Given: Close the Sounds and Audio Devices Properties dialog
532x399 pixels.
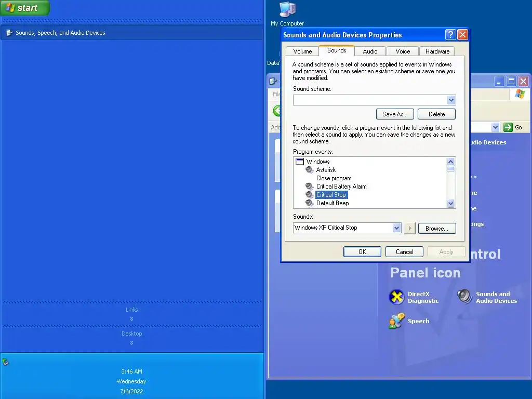Looking at the screenshot, I should click(462, 35).
